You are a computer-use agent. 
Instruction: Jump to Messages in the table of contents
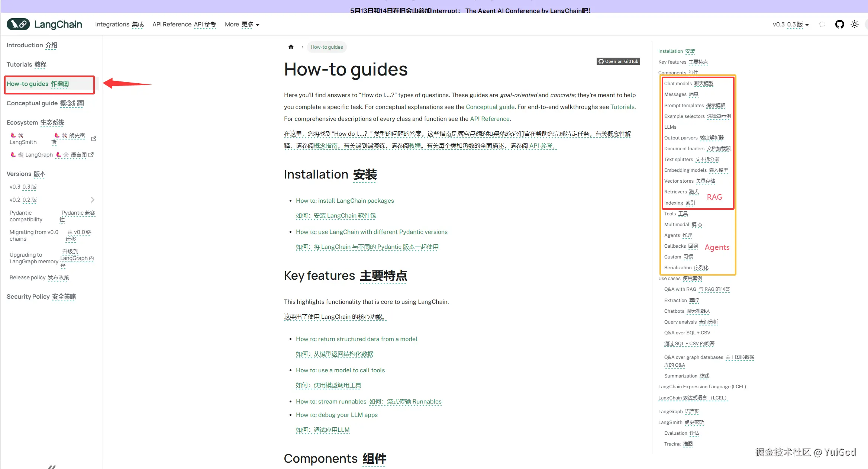click(x=681, y=94)
